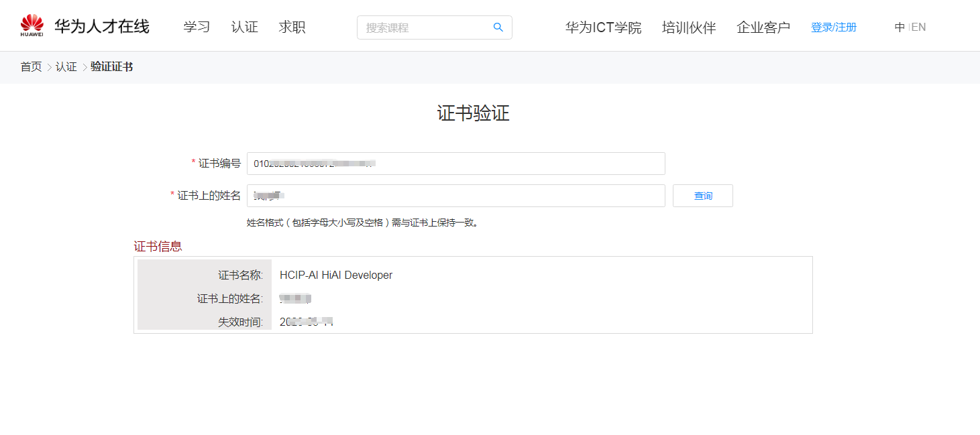
Task: Select the 华为人才在线 brand text
Action: click(x=101, y=26)
